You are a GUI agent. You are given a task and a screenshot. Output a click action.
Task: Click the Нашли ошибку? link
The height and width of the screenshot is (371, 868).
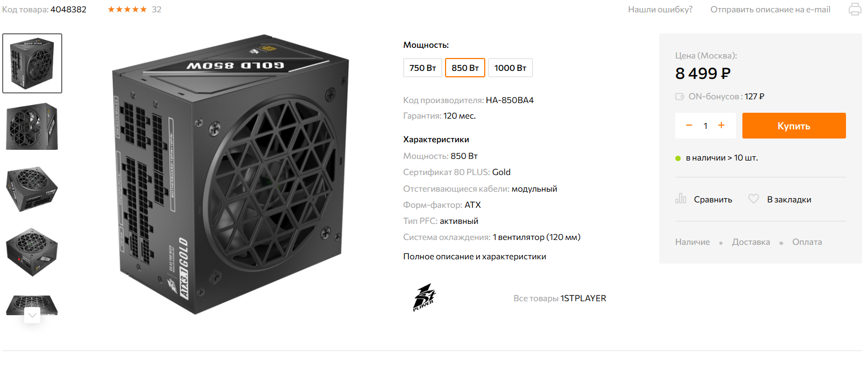click(660, 10)
